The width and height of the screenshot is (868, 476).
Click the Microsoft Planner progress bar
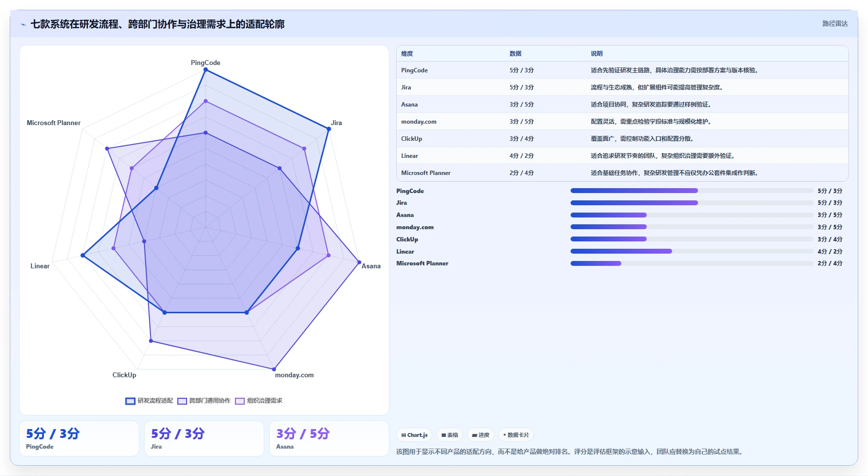point(692,263)
